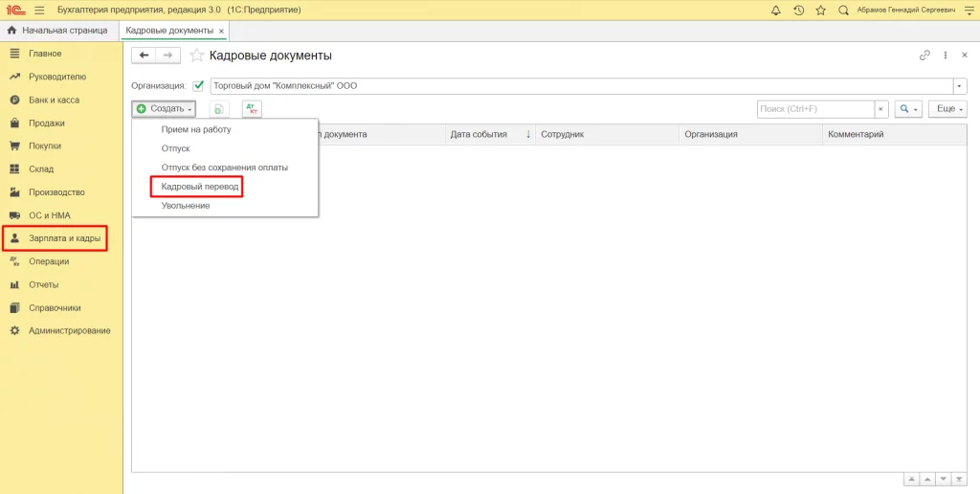The height and width of the screenshot is (494, 980).
Task: Open the main hamburger menu
Action: click(39, 10)
